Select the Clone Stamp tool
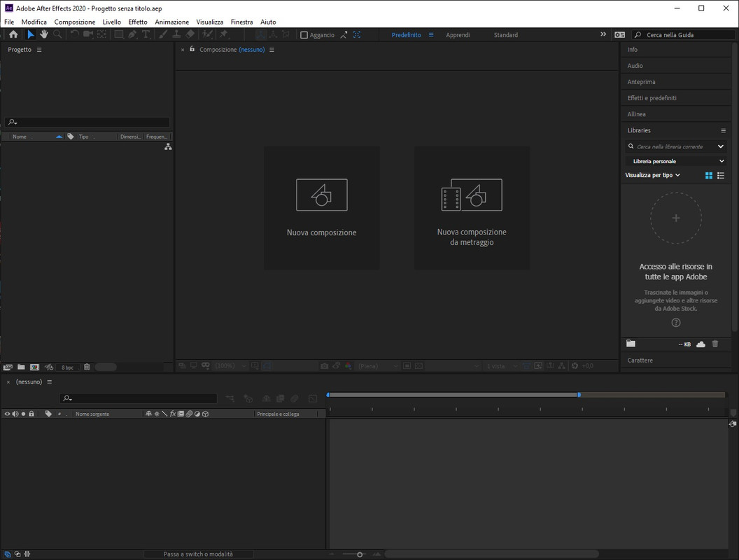 tap(176, 34)
